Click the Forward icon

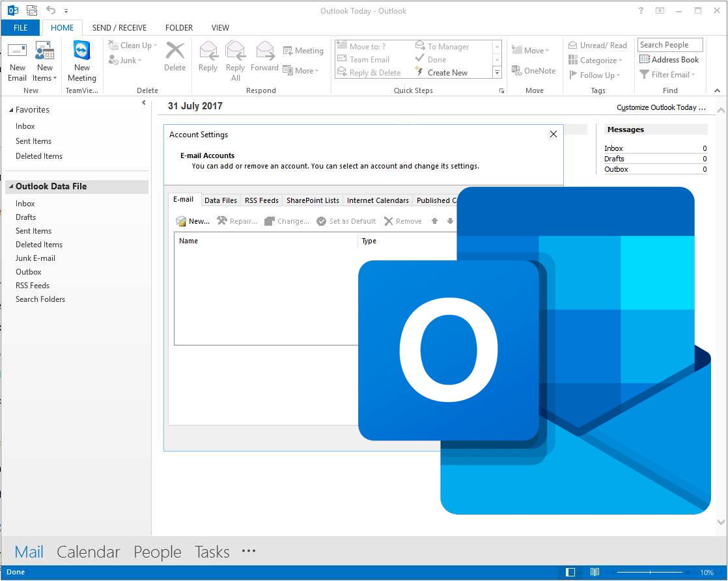point(264,59)
